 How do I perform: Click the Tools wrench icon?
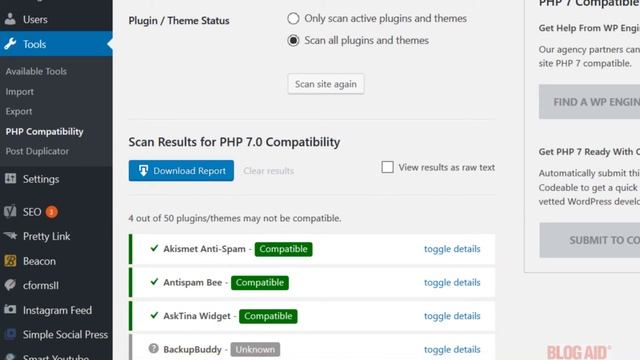pyautogui.click(x=10, y=44)
